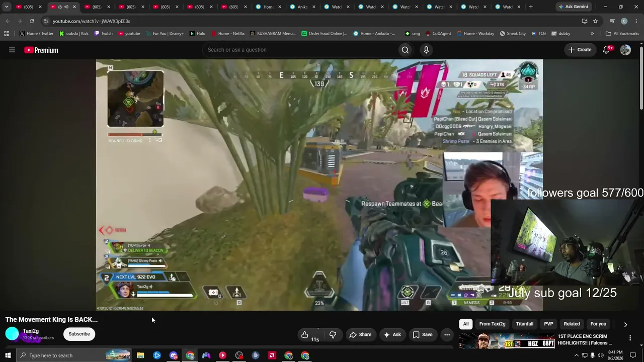Open the account avatar menu

click(625, 50)
